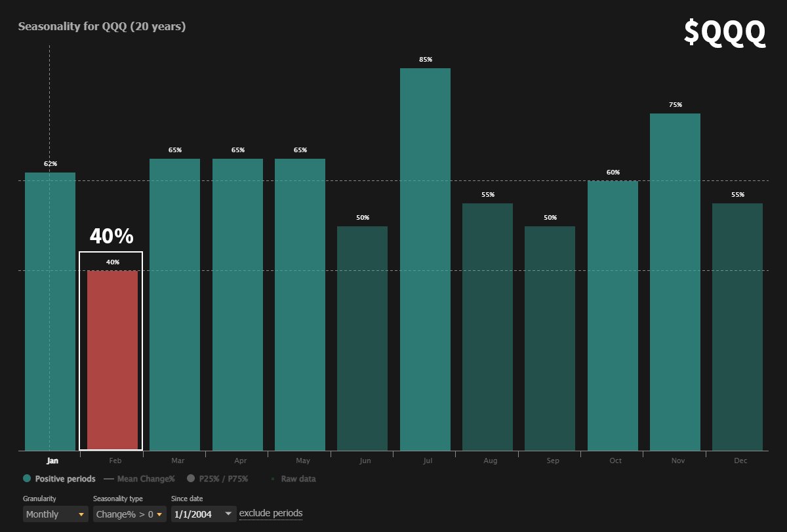Screen dimensions: 787x532
Task: Click the P25% / P75% gray circle icon
Action: pyautogui.click(x=191, y=479)
